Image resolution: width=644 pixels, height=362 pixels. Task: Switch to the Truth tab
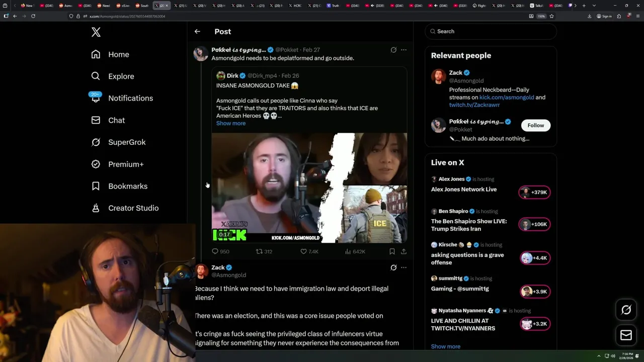[x=333, y=6]
